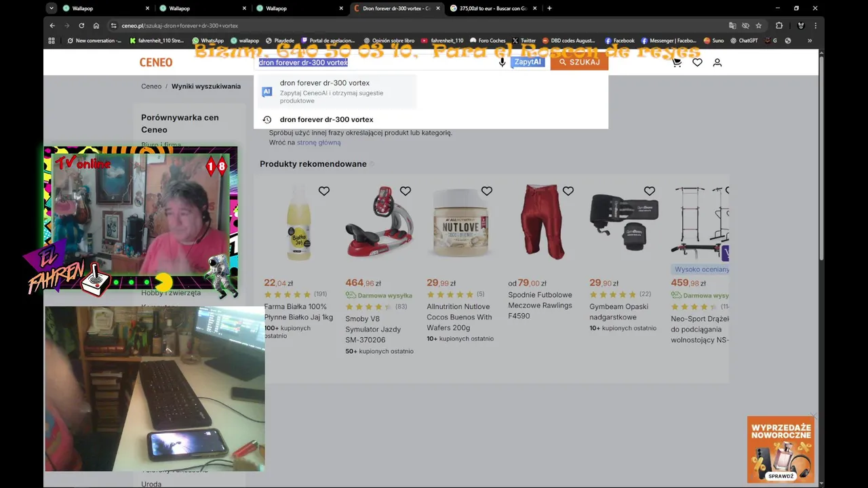Open the favorites heart icon in header
Viewport: 868px width, 488px height.
pyautogui.click(x=697, y=62)
